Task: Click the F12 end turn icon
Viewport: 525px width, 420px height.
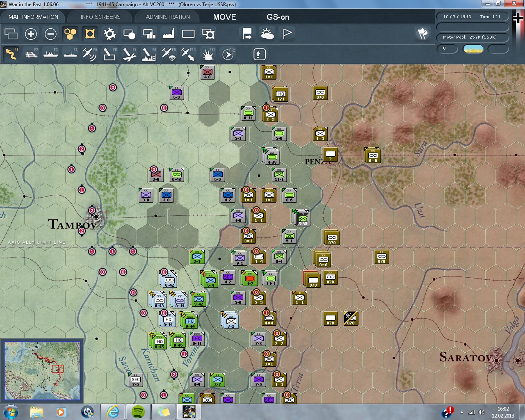Action: (228, 54)
